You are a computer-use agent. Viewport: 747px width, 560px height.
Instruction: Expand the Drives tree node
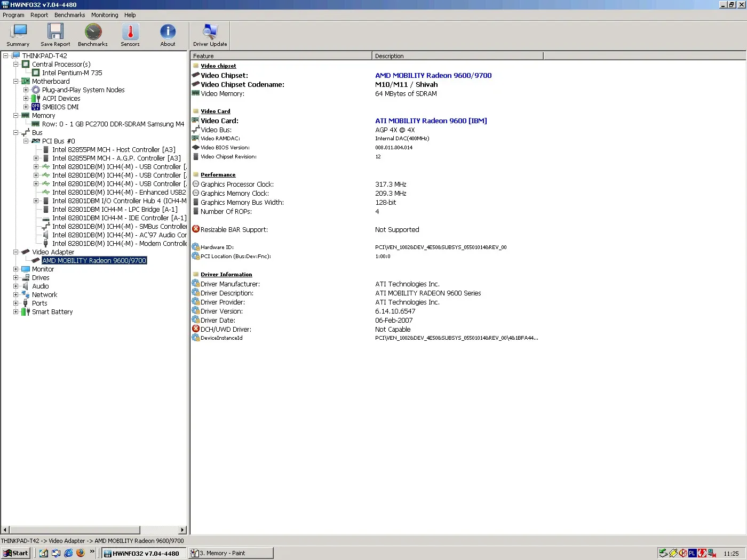coord(15,277)
